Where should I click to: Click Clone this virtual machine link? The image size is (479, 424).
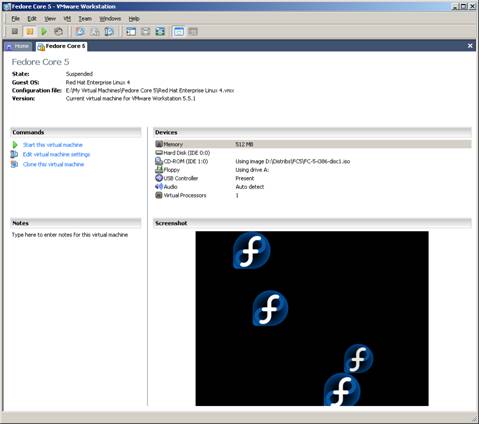click(x=53, y=164)
